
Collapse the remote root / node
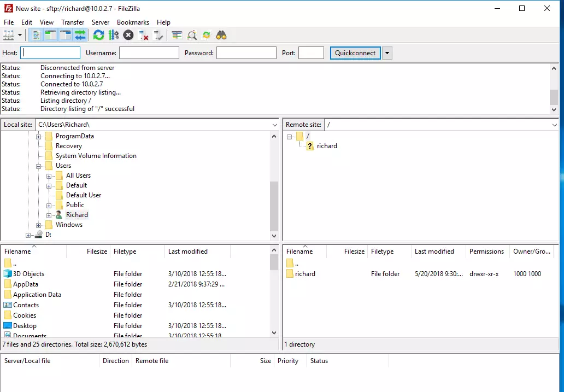click(x=289, y=137)
